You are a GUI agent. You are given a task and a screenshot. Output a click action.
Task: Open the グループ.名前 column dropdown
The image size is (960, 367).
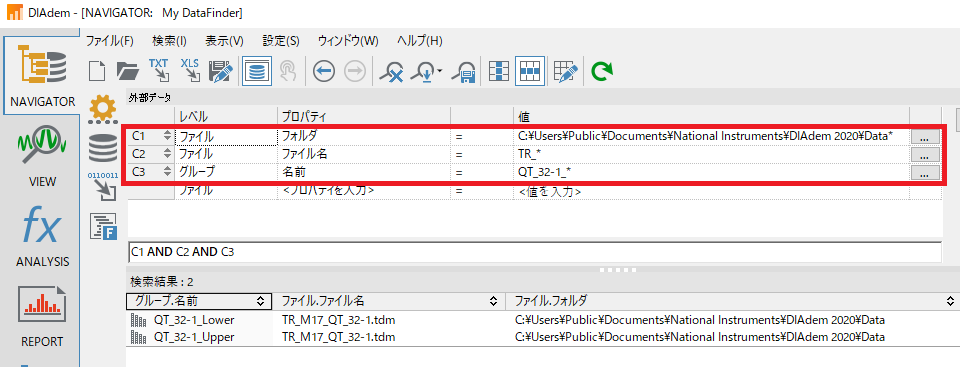click(x=260, y=301)
